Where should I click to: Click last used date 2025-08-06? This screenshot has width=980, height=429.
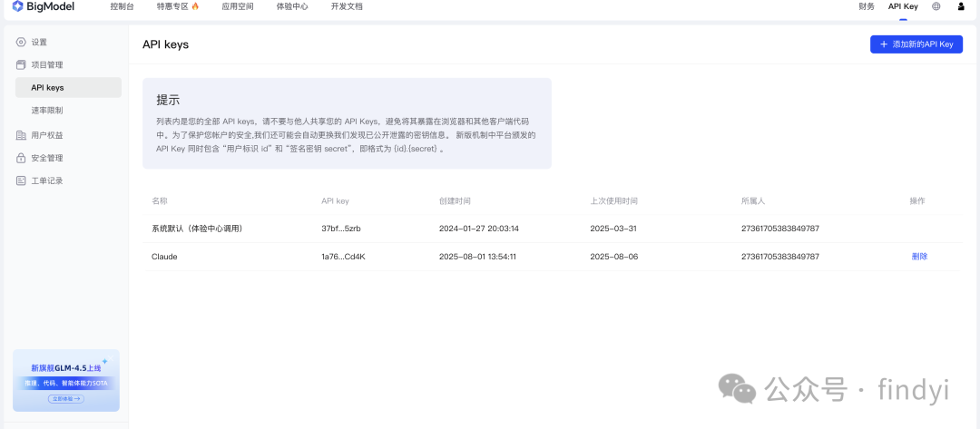pos(613,257)
